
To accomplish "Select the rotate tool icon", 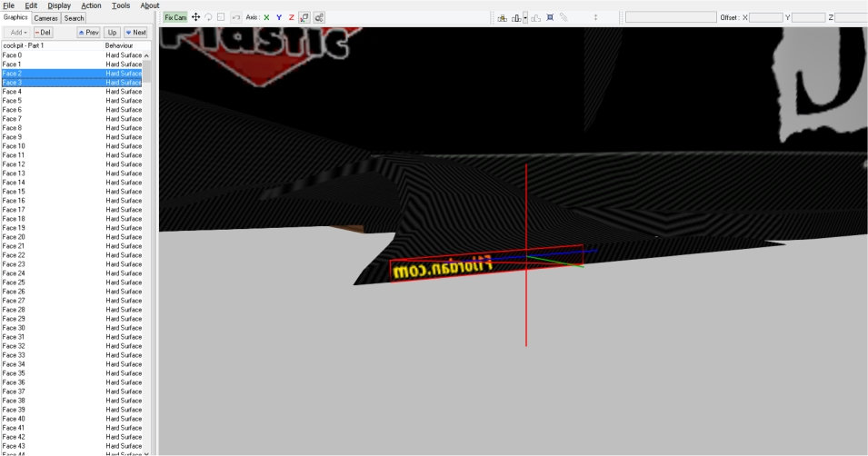I will point(209,17).
